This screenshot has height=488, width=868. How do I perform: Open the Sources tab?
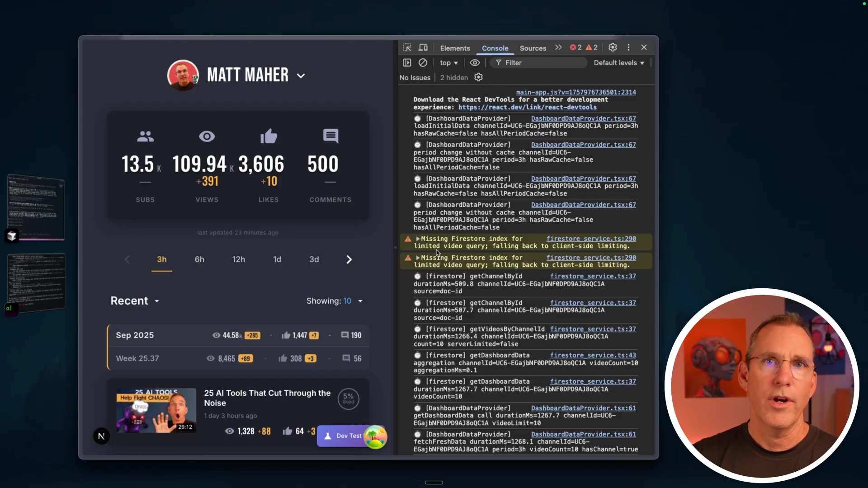click(533, 48)
